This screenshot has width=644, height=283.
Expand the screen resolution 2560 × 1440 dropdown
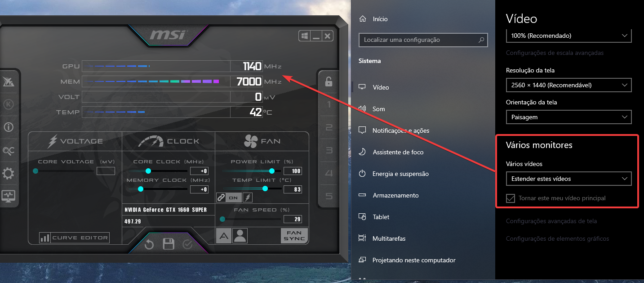(x=568, y=85)
